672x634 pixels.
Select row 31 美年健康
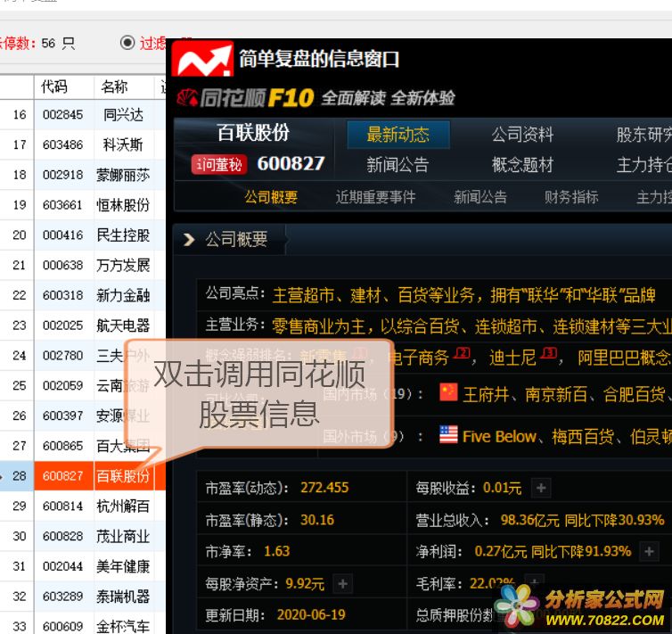(83, 566)
